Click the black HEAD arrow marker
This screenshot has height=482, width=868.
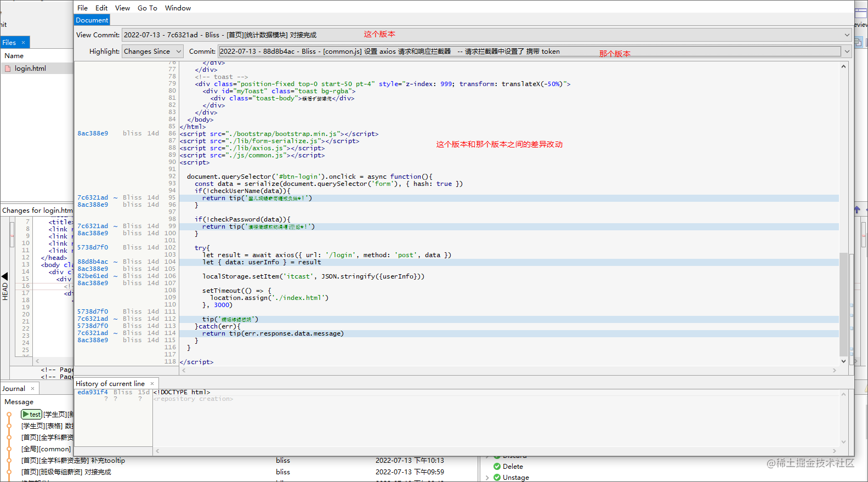click(4, 276)
